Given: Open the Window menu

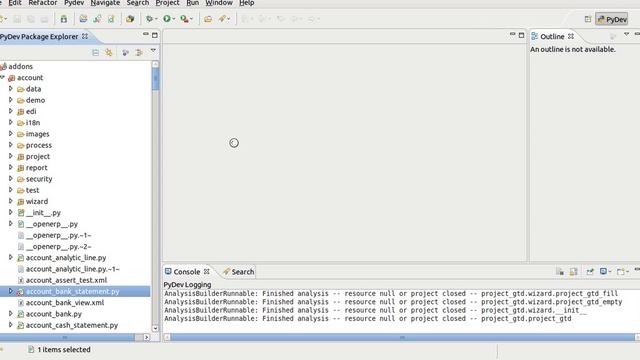Looking at the screenshot, I should coord(219,3).
